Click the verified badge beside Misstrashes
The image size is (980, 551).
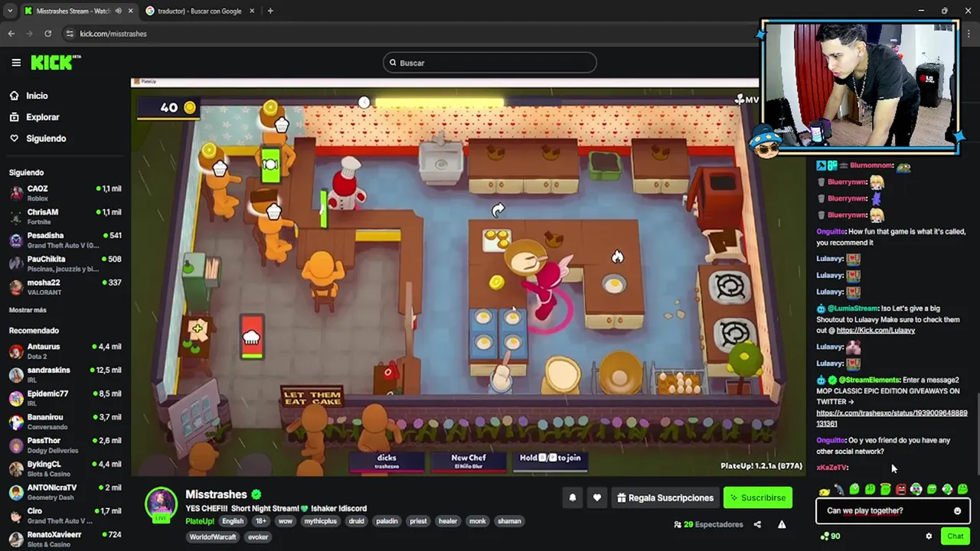(256, 494)
